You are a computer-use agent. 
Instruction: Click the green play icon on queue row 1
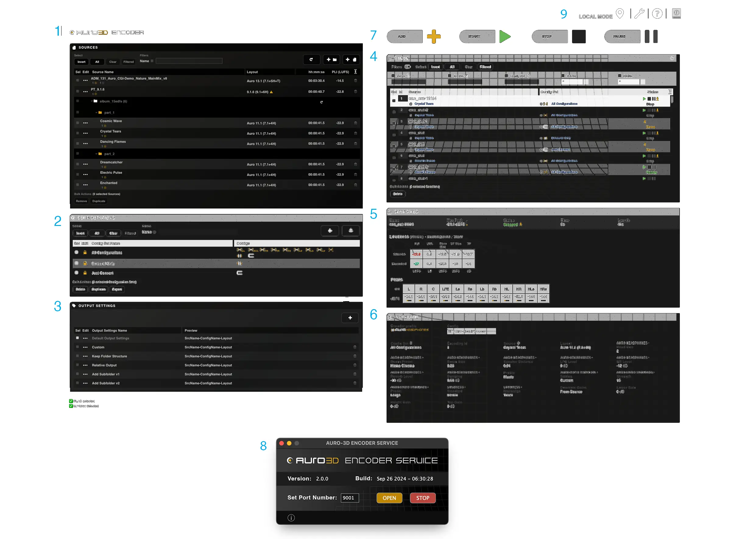pos(644,99)
